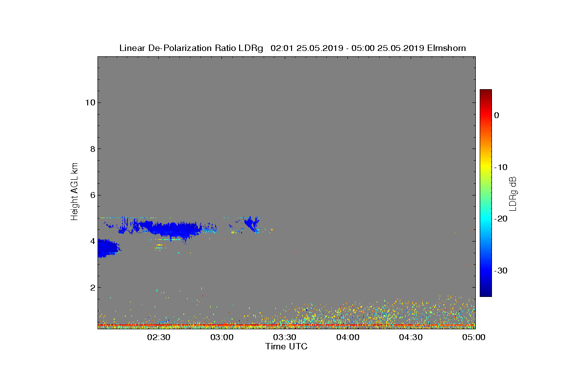This screenshot has height=392, width=588.
Task: Click the Height AGL km axis title
Action: [74, 192]
